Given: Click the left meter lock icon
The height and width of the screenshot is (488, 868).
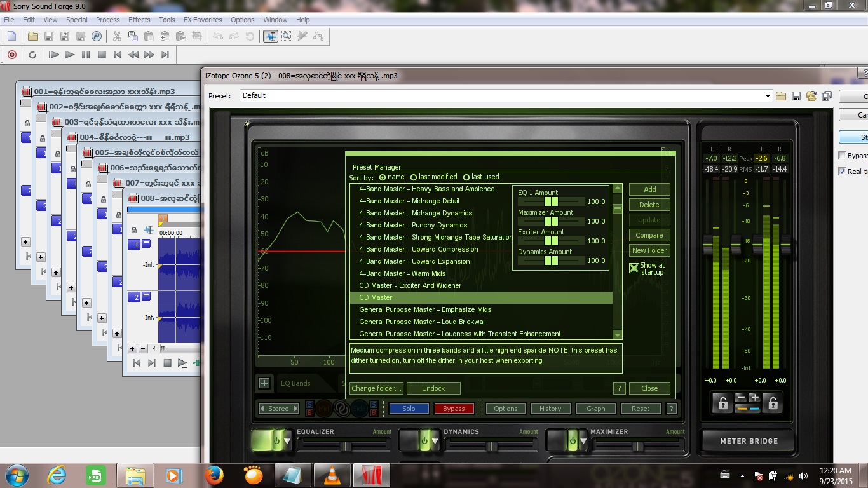Looking at the screenshot, I should [x=722, y=403].
